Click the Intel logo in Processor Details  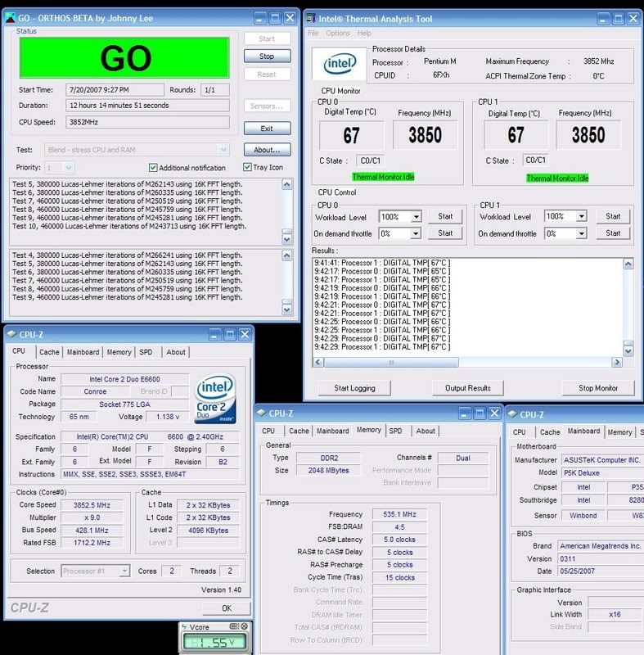point(340,64)
